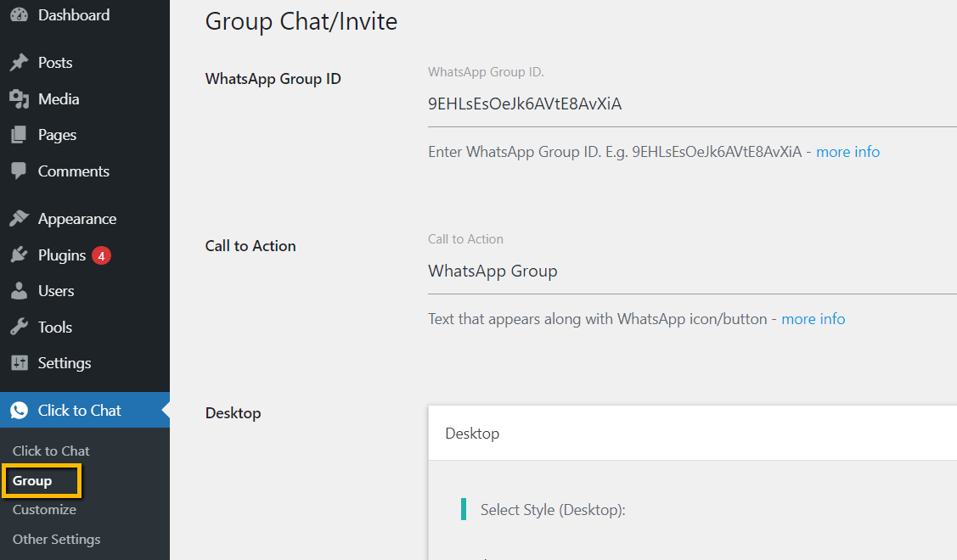The height and width of the screenshot is (560, 957).
Task: Click the Tools wrench icon
Action: (x=19, y=327)
